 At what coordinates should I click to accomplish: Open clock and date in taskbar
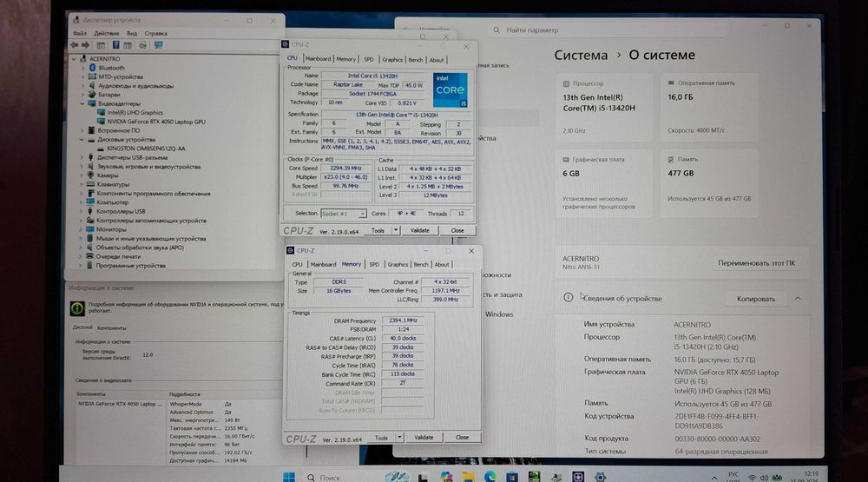point(805,477)
